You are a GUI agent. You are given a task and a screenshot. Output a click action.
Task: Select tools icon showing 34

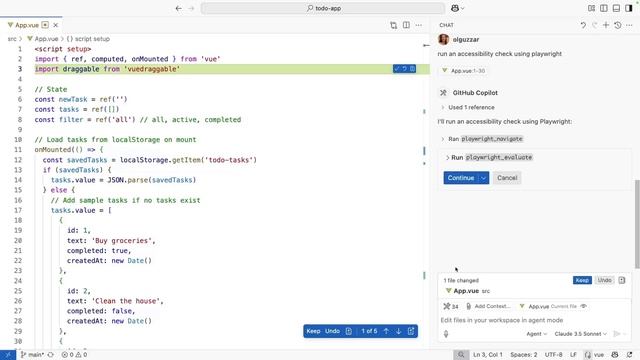click(451, 306)
